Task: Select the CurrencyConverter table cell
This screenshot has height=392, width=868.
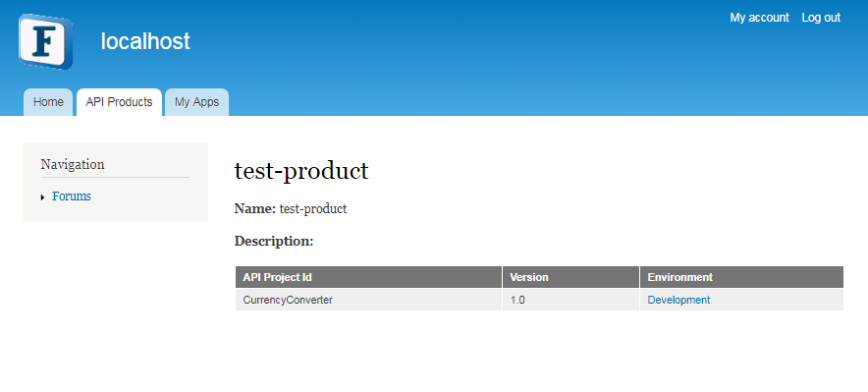Action: click(368, 300)
